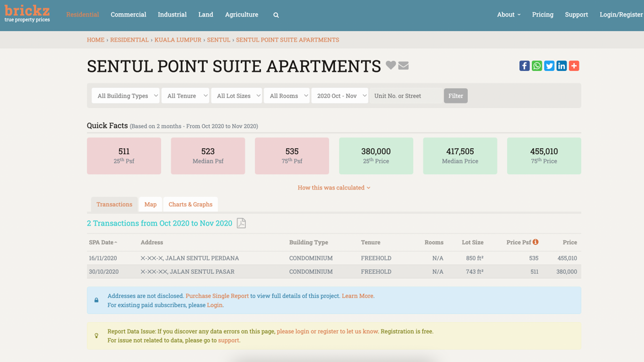The height and width of the screenshot is (362, 644).
Task: Open the All Tenure dropdown
Action: 185,96
